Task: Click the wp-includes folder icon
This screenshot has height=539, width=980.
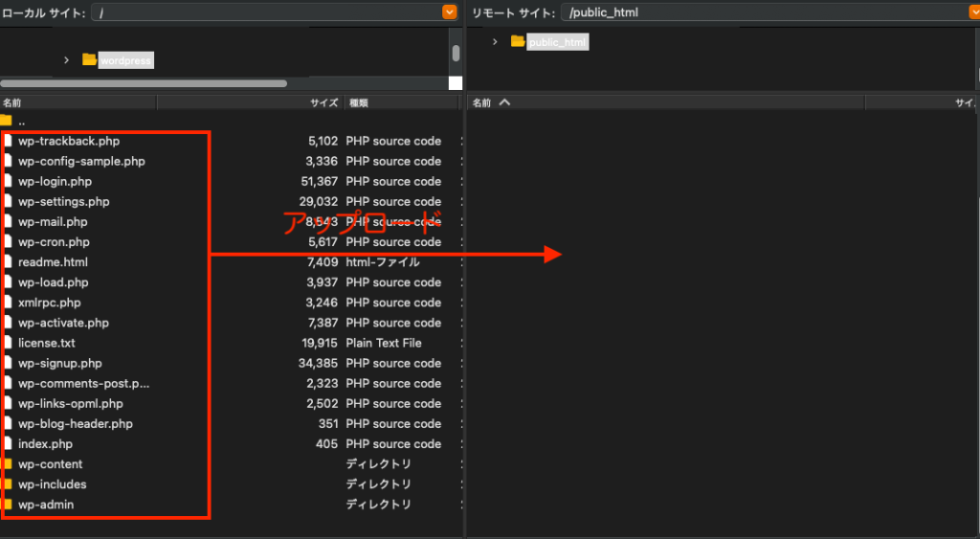Action: (x=8, y=484)
